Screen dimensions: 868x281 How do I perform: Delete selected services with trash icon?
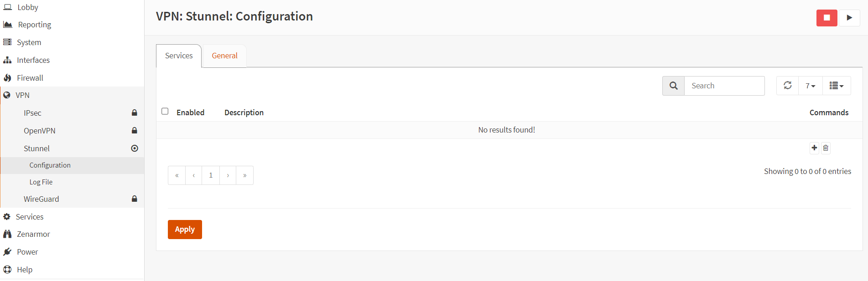coord(826,148)
